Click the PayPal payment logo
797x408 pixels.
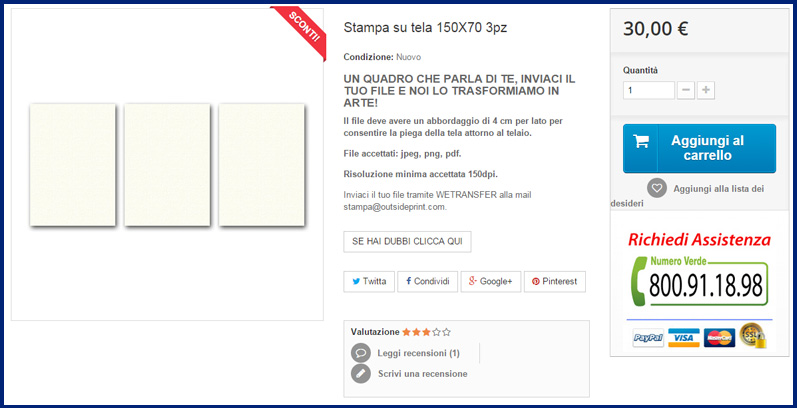(x=648, y=337)
